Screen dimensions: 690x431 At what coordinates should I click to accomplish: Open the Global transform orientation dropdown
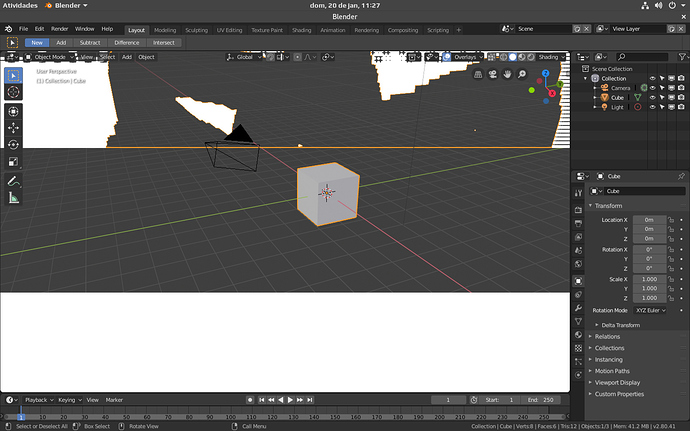click(x=243, y=57)
